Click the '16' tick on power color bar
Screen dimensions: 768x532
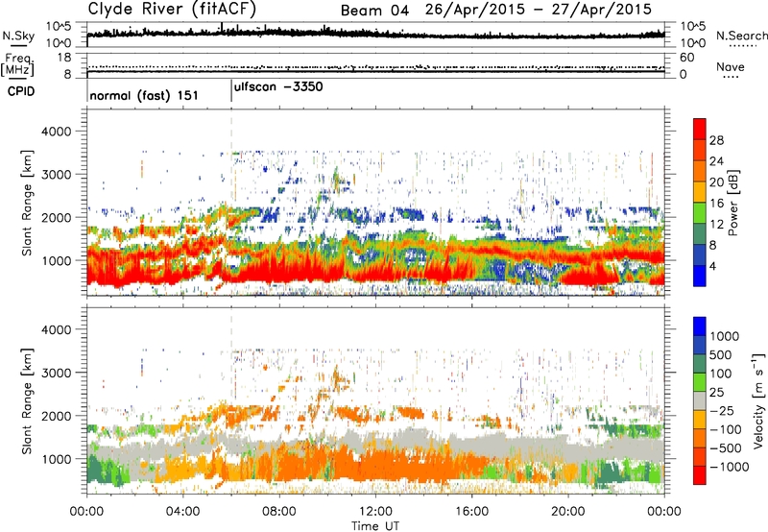716,204
